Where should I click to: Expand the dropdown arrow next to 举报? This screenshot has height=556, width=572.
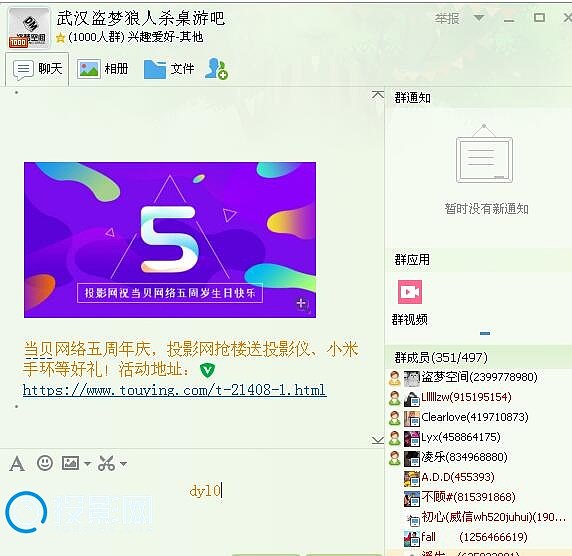tap(479, 18)
